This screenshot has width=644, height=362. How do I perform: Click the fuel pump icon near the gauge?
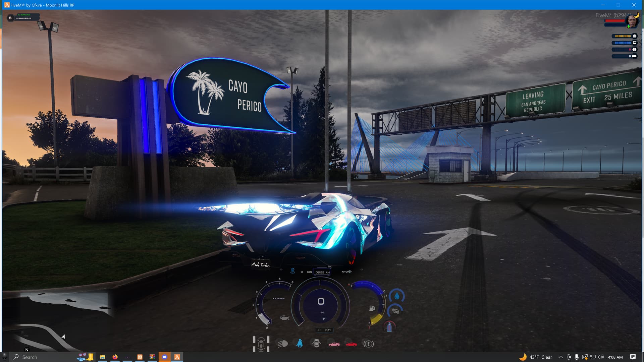tap(372, 308)
